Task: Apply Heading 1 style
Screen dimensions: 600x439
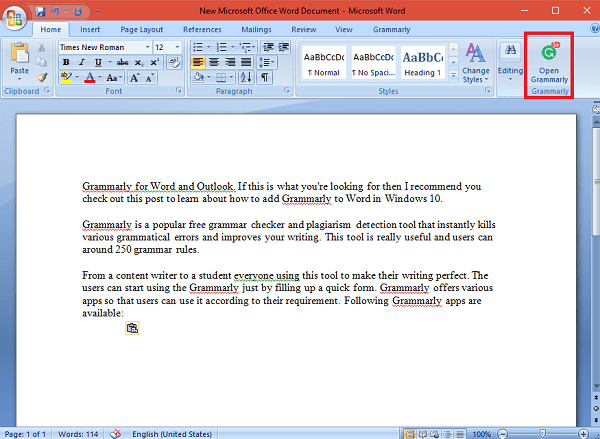Action: tap(423, 62)
